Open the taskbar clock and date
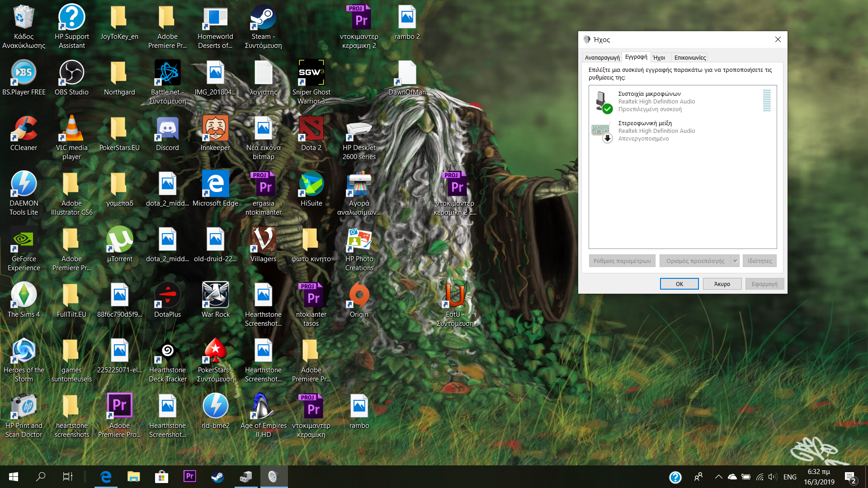Image resolution: width=868 pixels, height=488 pixels. click(x=819, y=477)
